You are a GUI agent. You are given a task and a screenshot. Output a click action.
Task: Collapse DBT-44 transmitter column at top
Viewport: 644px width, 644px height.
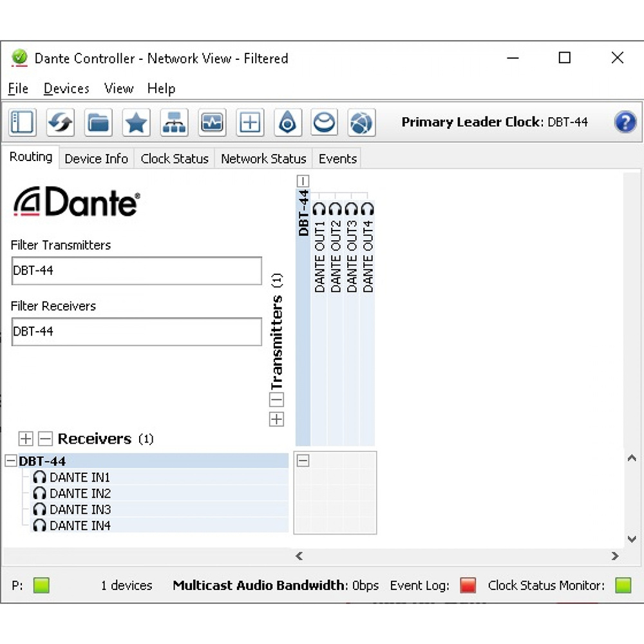303,182
